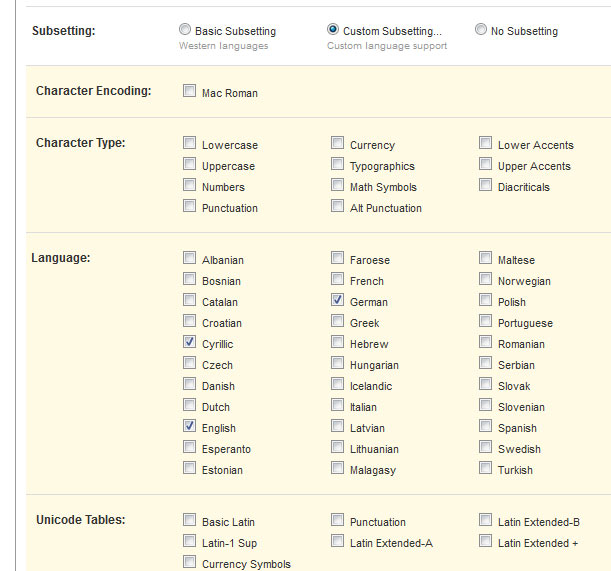This screenshot has height=571, width=611.
Task: Select the Basic Subsetting radio button
Action: 185,29
